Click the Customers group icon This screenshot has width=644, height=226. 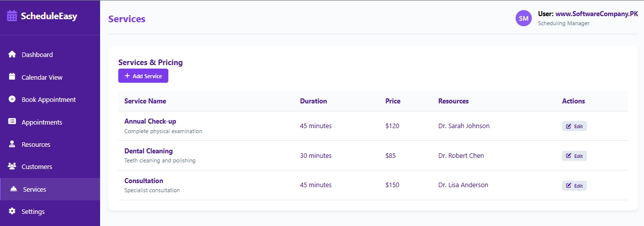click(12, 166)
